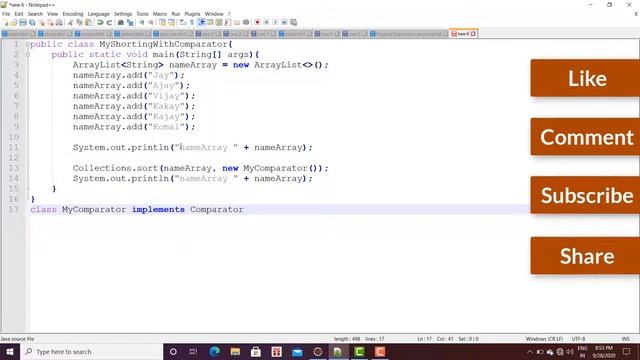Click the INS indicator in status bar
Screen dimensions: 640x360
tap(625, 339)
